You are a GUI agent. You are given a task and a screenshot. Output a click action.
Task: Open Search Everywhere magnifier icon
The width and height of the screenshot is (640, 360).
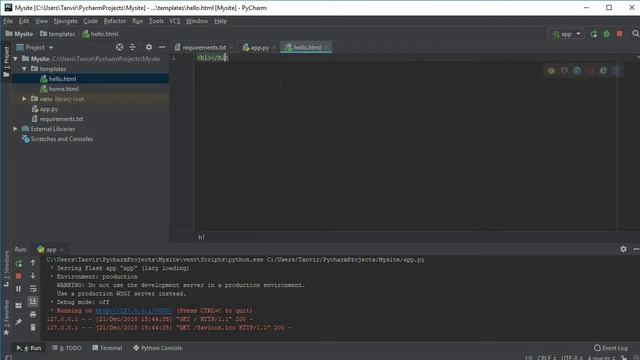pos(636,34)
